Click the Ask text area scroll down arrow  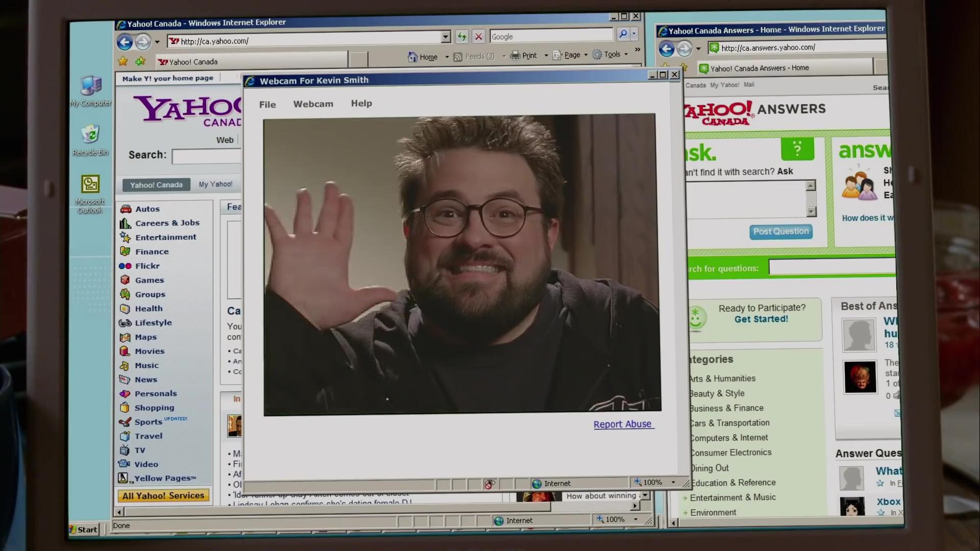[x=811, y=211]
